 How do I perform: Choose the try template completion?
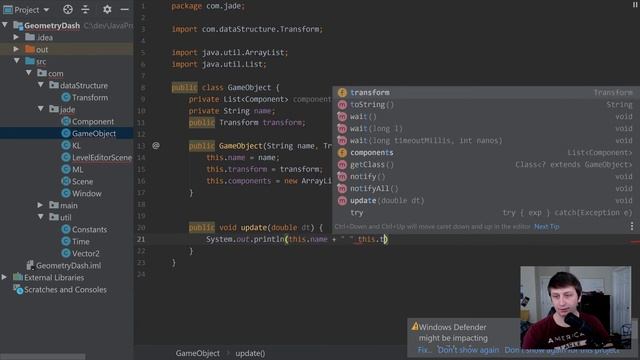tap(485, 213)
